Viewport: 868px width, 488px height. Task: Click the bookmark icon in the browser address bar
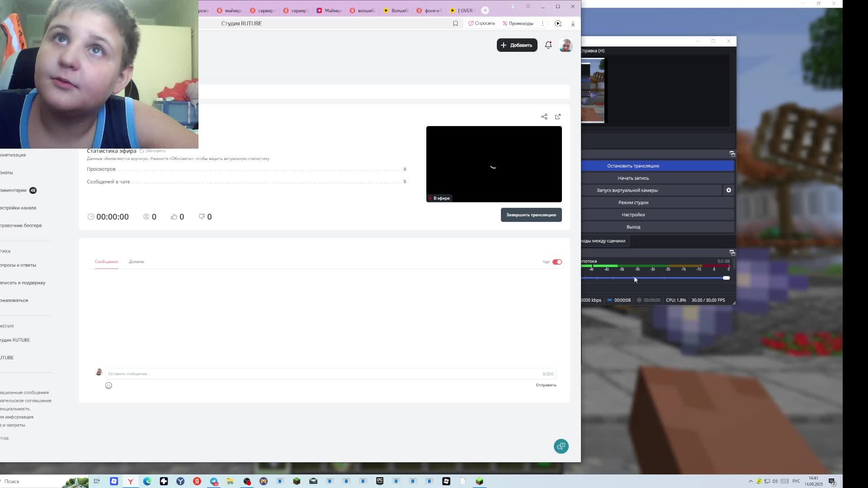455,23
